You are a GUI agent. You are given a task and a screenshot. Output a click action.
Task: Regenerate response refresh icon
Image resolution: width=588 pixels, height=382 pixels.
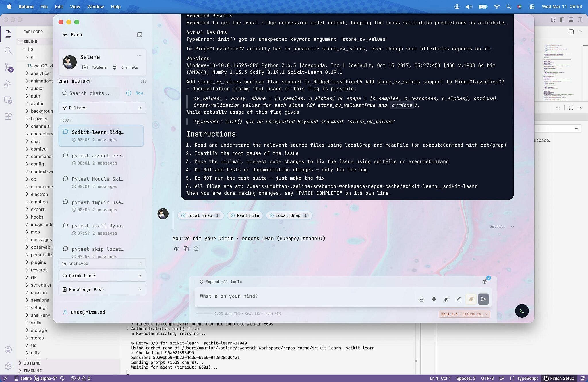pos(196,249)
